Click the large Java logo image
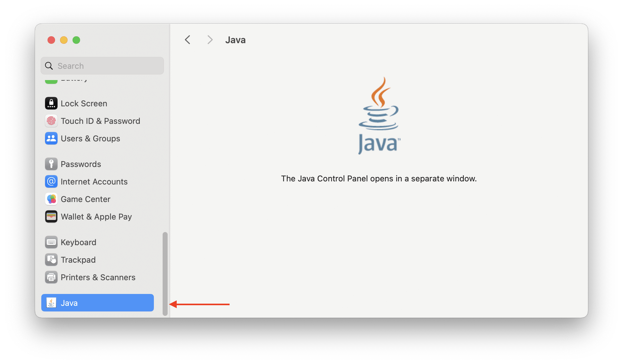The height and width of the screenshot is (364, 623). [379, 115]
